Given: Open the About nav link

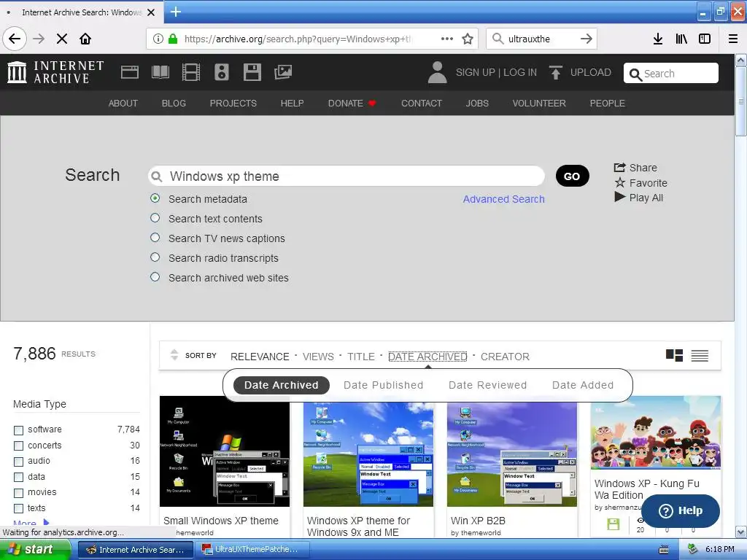Looking at the screenshot, I should [123, 103].
